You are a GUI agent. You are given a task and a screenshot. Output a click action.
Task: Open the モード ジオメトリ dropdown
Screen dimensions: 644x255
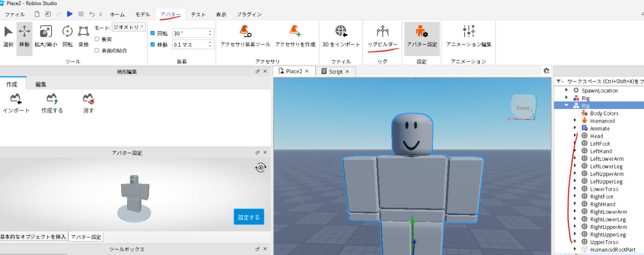click(x=129, y=27)
